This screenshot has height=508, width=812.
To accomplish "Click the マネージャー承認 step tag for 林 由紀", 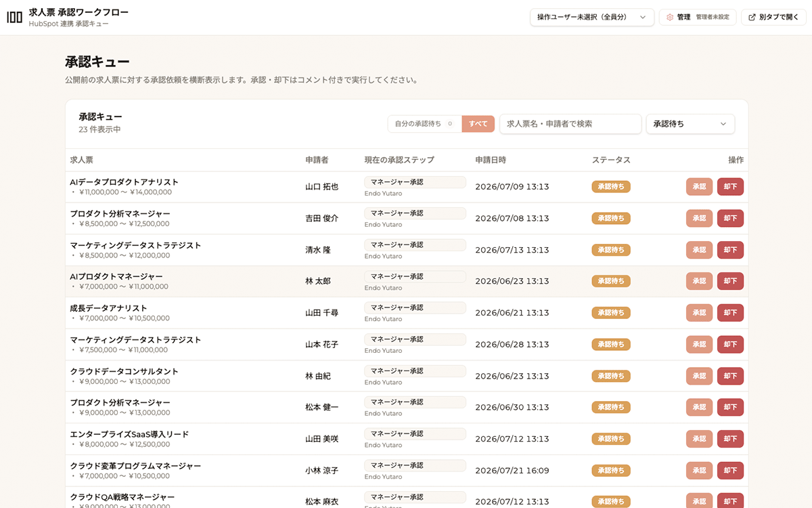I will click(415, 371).
